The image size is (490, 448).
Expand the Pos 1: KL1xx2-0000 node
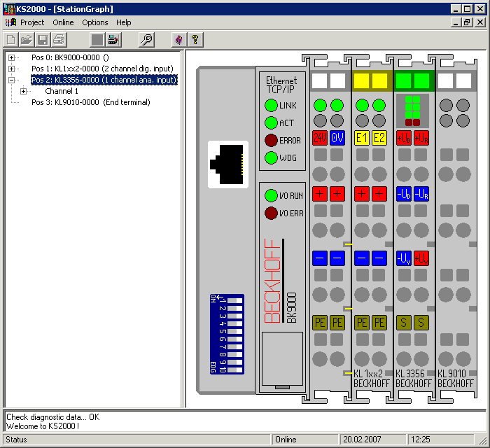[12, 69]
